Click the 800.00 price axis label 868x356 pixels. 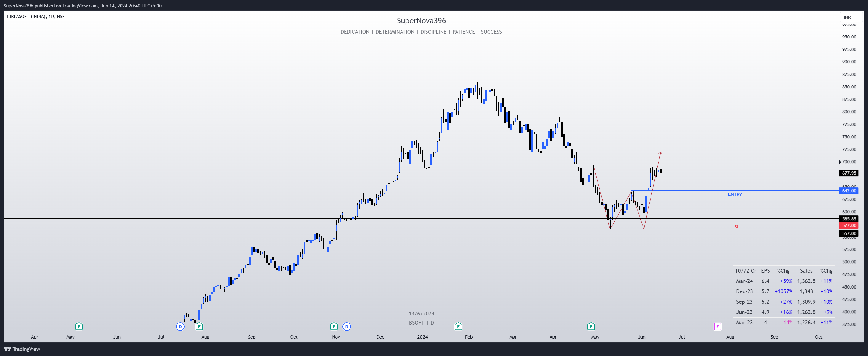pos(849,112)
